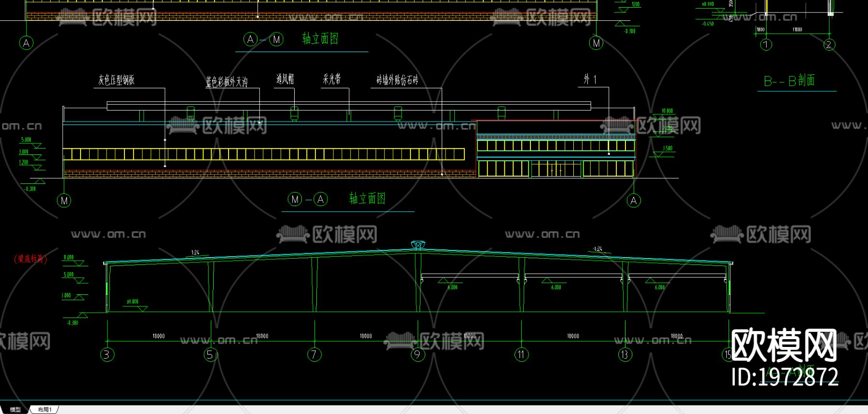
Task: Pick the 1:24 slope label on the right roof
Action: [598, 249]
